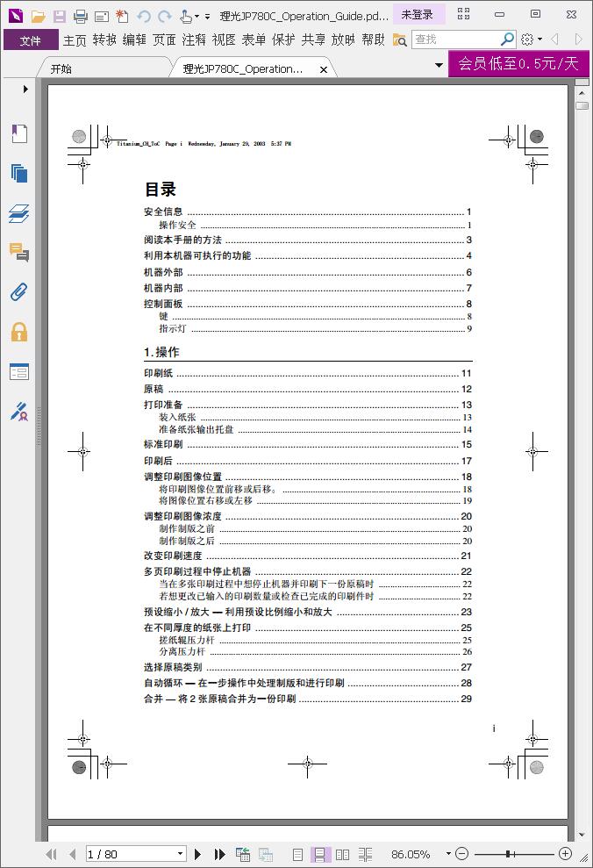Go to the previous page

point(72,854)
